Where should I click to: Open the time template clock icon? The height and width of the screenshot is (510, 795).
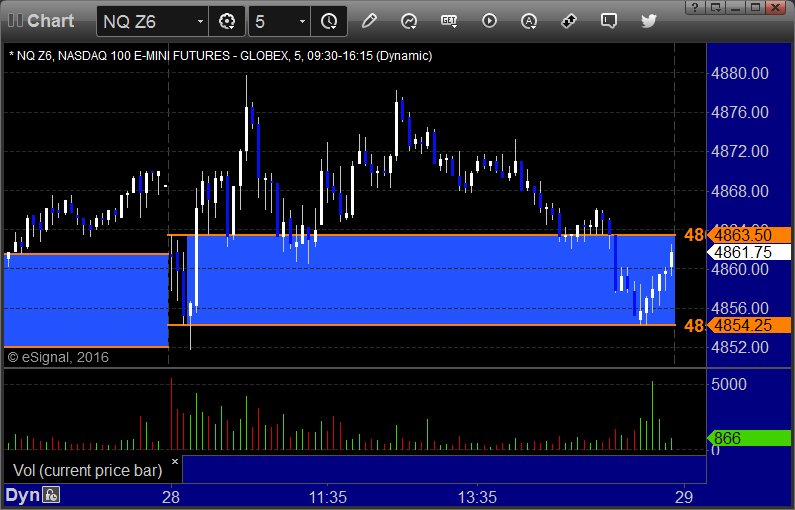329,21
